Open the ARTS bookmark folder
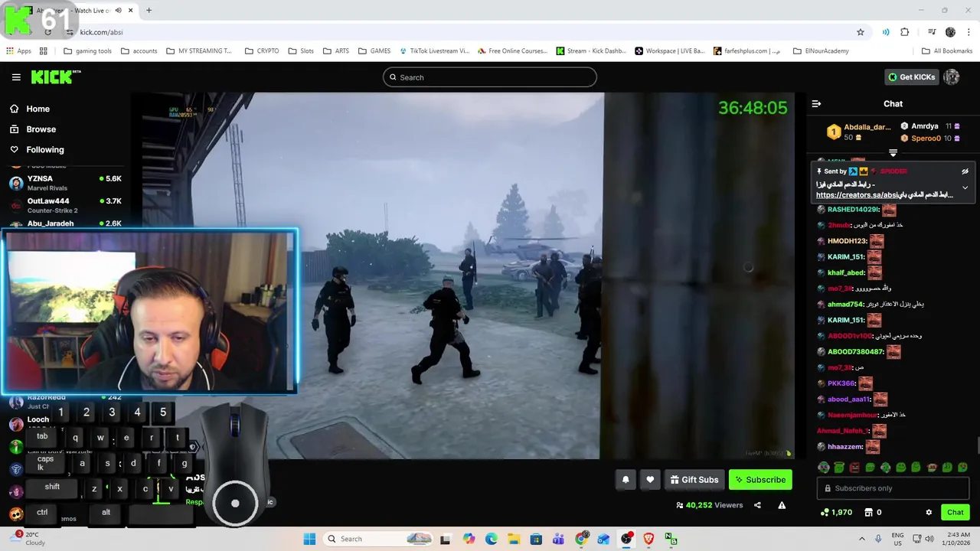 (x=336, y=51)
